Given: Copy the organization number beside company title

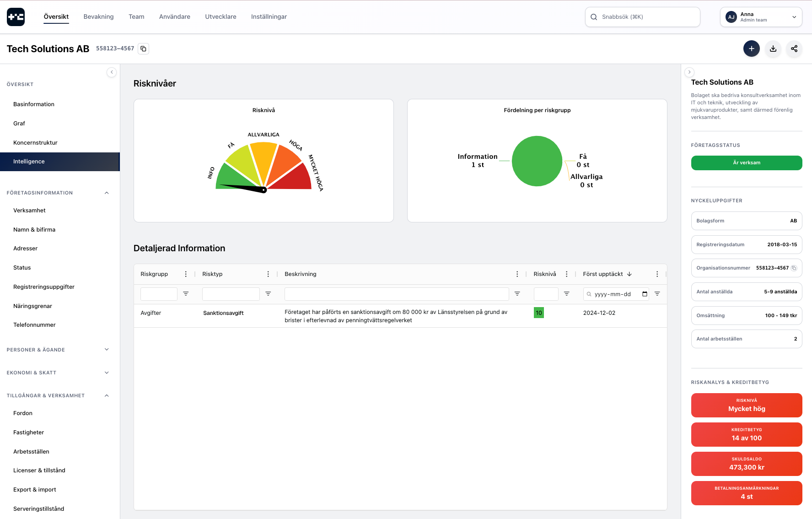Looking at the screenshot, I should 144,49.
